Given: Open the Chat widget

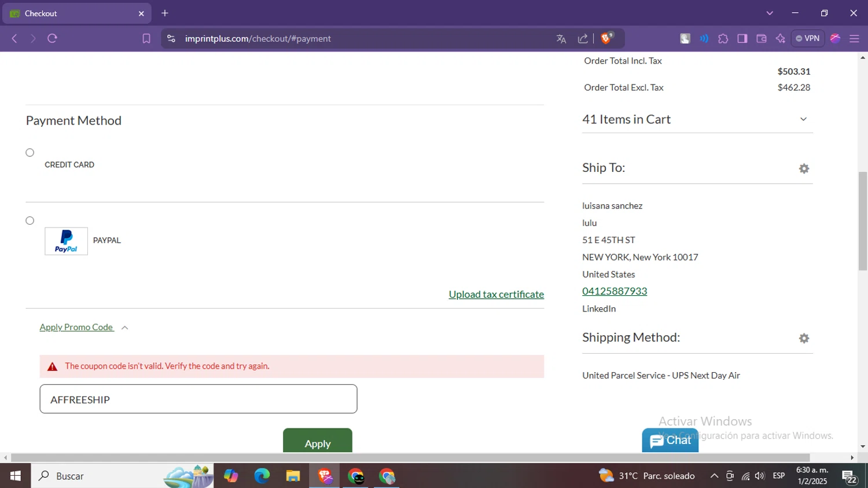Looking at the screenshot, I should click(670, 441).
